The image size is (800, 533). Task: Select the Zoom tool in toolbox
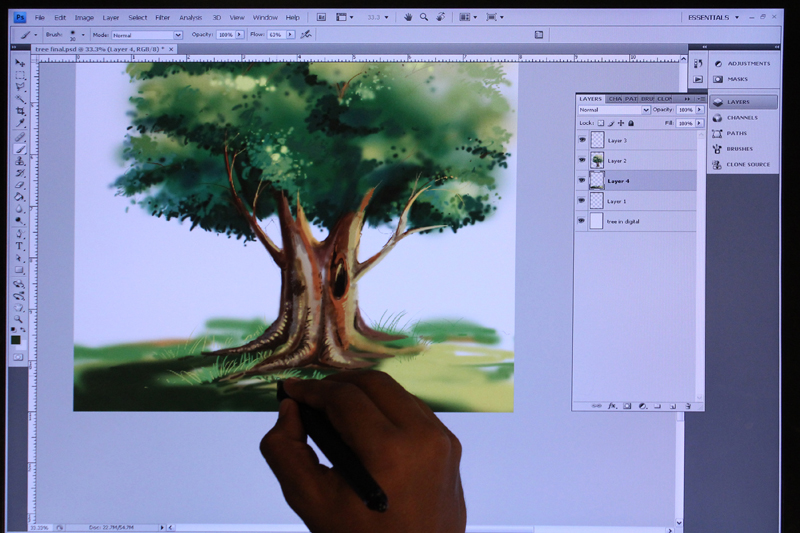[19, 319]
